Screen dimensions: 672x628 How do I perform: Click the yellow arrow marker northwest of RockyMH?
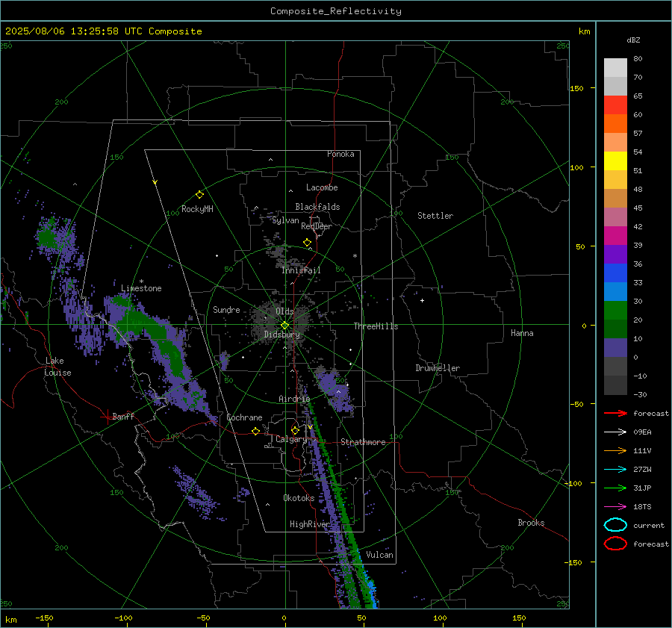(x=155, y=182)
